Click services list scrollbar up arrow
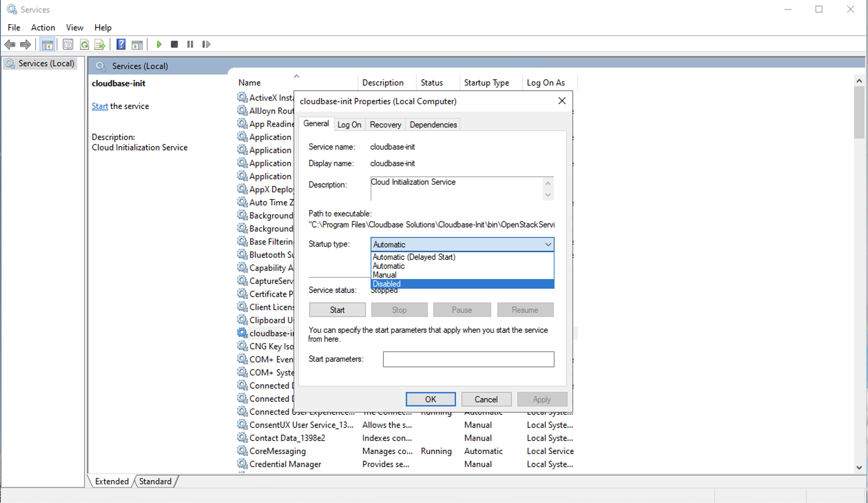 click(859, 81)
